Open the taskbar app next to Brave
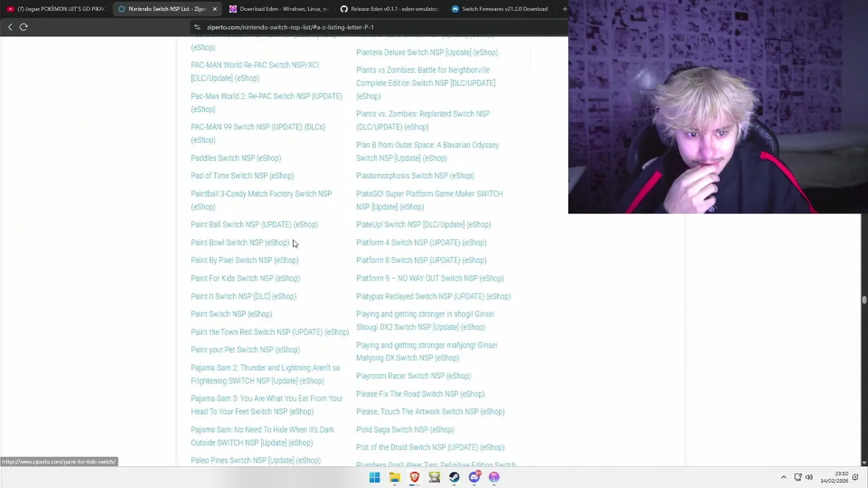The height and width of the screenshot is (488, 868). (x=435, y=477)
